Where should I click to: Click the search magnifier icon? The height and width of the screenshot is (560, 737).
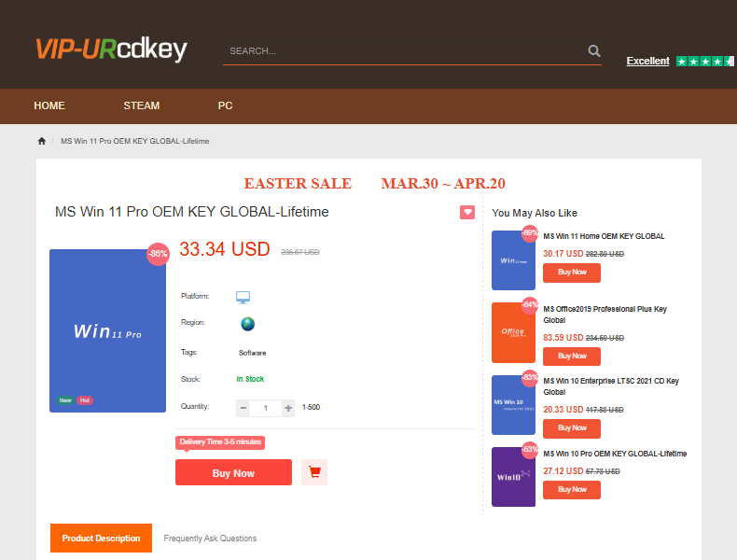coord(594,51)
